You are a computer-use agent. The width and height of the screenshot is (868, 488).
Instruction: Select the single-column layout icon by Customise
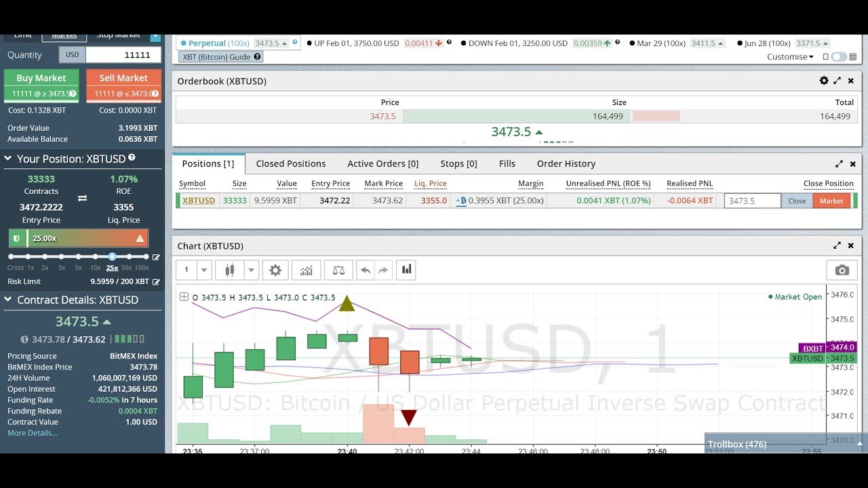pyautogui.click(x=825, y=57)
